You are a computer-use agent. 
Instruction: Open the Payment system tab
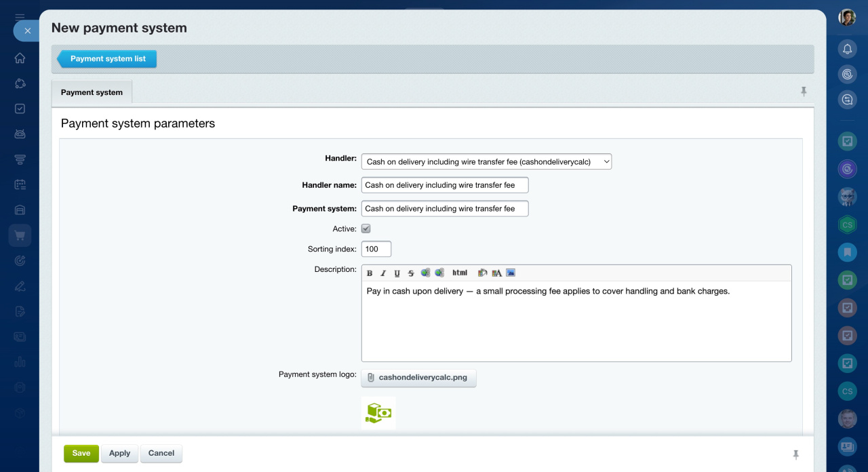[x=92, y=92]
